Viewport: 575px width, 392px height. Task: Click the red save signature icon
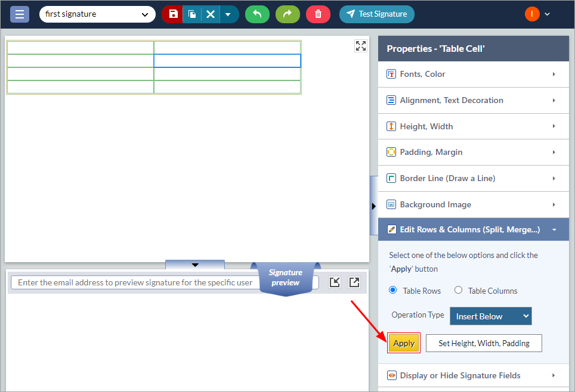click(173, 14)
